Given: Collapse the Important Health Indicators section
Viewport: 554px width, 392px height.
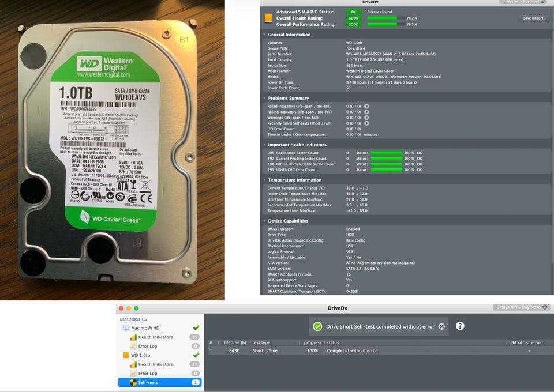Looking at the screenshot, I should click(264, 145).
